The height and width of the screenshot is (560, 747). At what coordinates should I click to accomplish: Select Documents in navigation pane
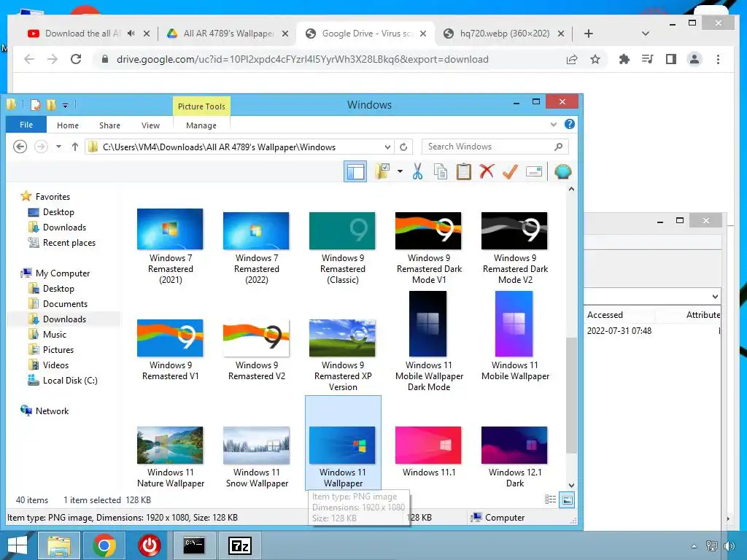point(65,304)
